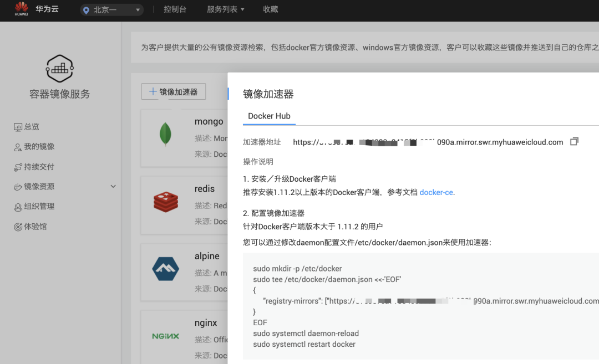This screenshot has height=364, width=599.
Task: Click the registry-mirrors line in code block
Action: pyautogui.click(x=431, y=301)
